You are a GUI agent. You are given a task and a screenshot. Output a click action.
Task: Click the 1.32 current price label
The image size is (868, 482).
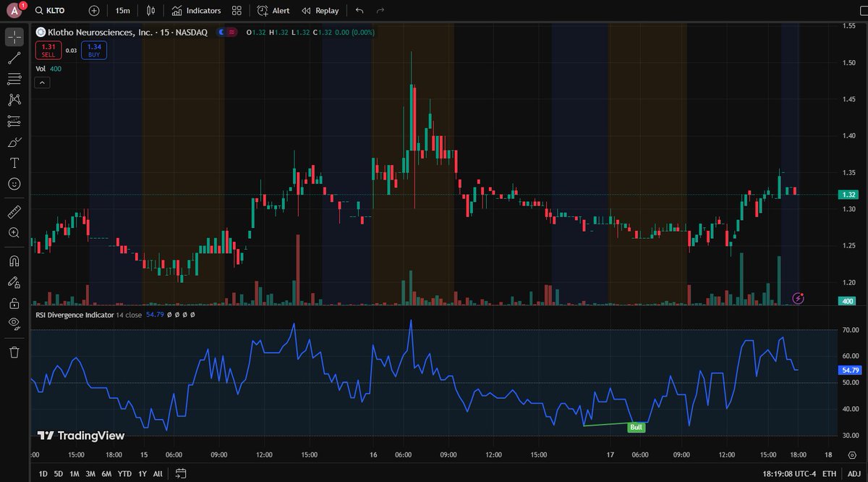(x=848, y=195)
